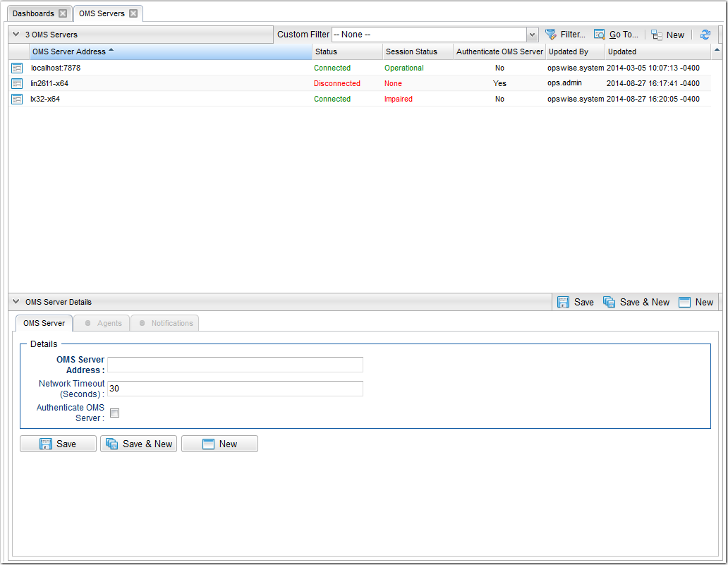Open record icon for lin2611-x64 row

click(x=17, y=84)
